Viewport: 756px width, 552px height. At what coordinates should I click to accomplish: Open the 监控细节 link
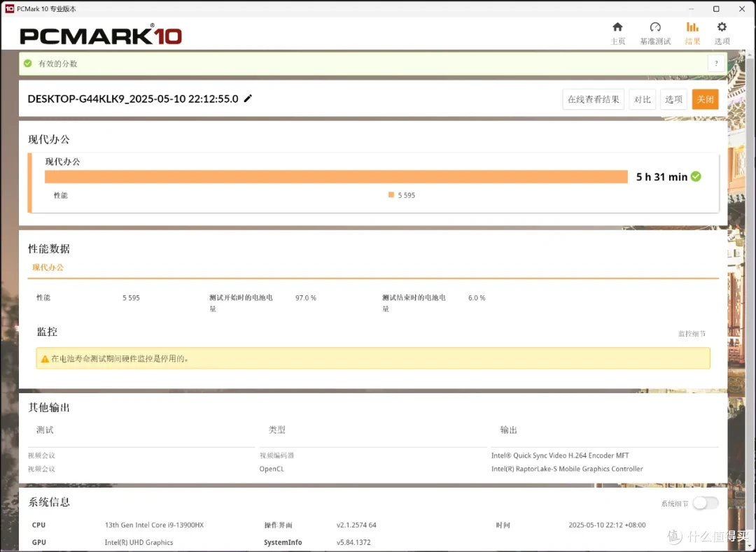692,333
